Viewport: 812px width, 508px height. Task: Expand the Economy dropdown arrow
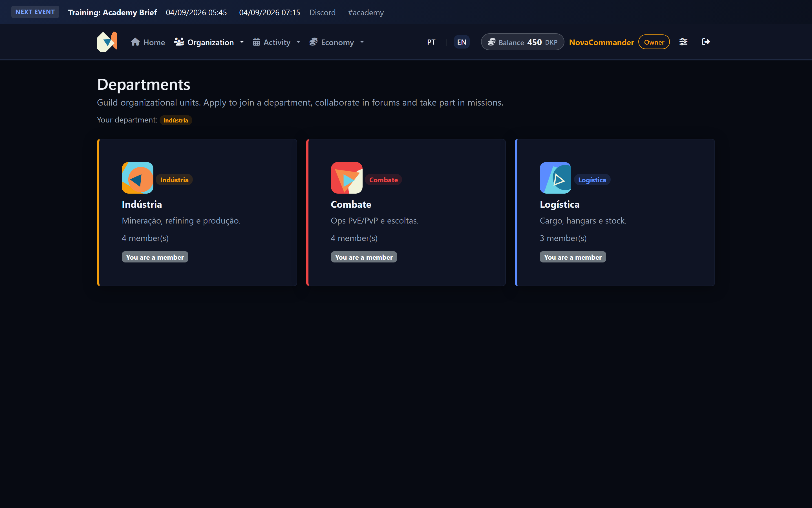tap(362, 42)
